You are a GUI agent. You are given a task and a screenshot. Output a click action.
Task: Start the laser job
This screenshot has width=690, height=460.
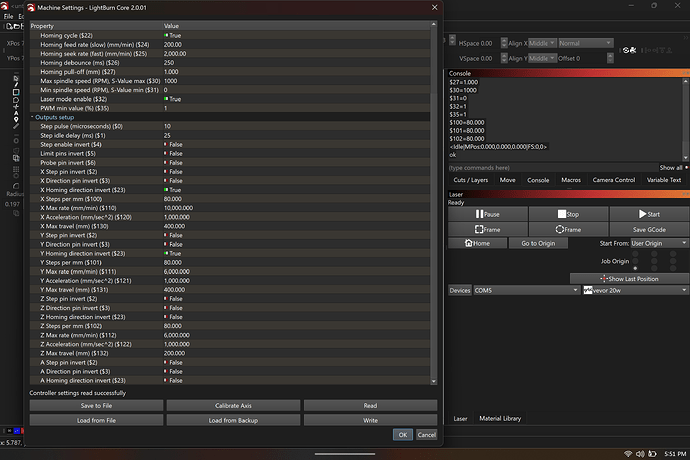648,214
